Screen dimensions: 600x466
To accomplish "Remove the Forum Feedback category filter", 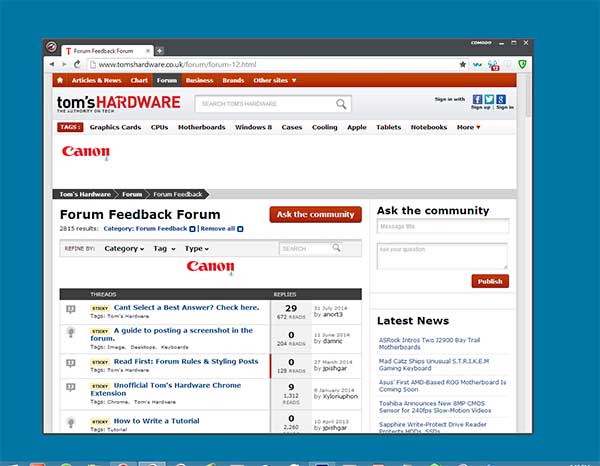I will point(192,229).
